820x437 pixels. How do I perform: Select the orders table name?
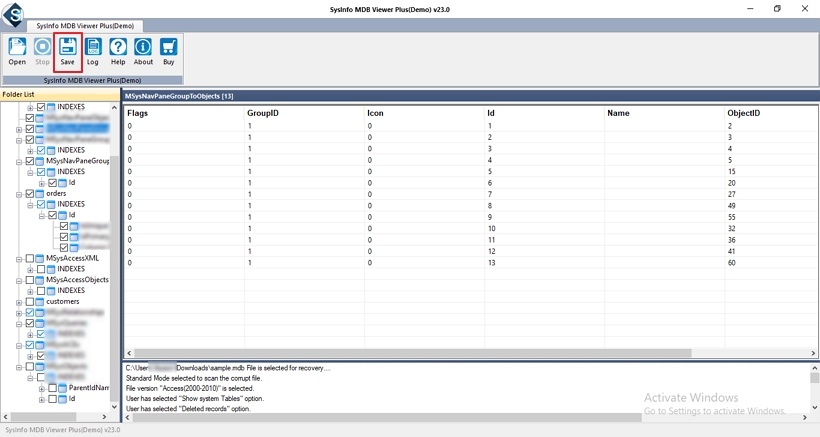pyautogui.click(x=56, y=193)
